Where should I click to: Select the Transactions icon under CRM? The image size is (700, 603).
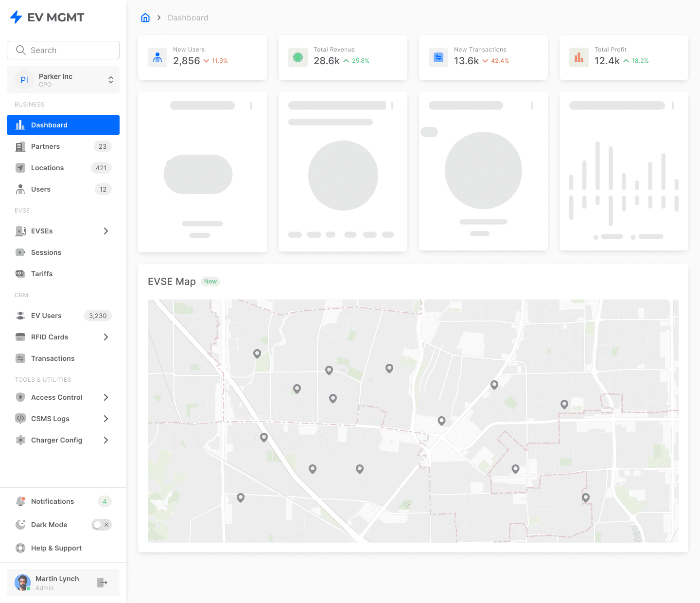tap(20, 358)
